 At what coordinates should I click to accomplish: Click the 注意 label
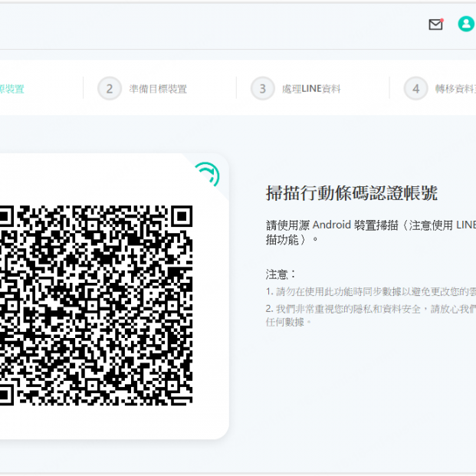281,274
